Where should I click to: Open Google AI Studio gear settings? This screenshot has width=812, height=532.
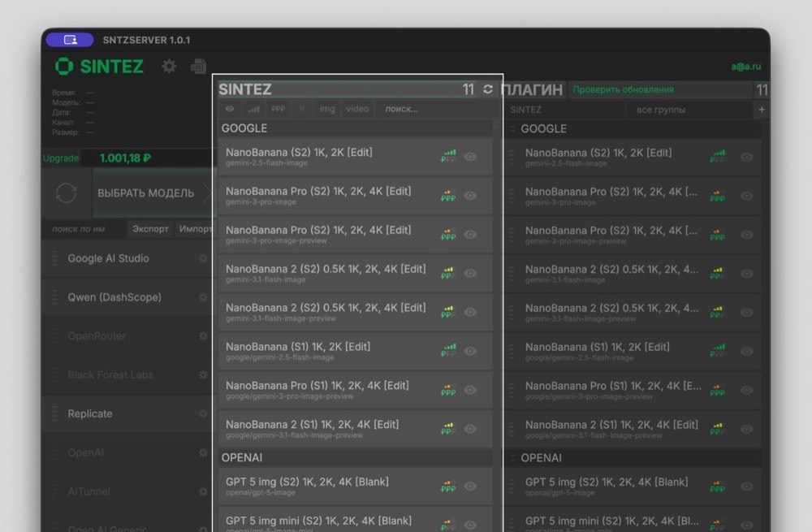pos(203,258)
